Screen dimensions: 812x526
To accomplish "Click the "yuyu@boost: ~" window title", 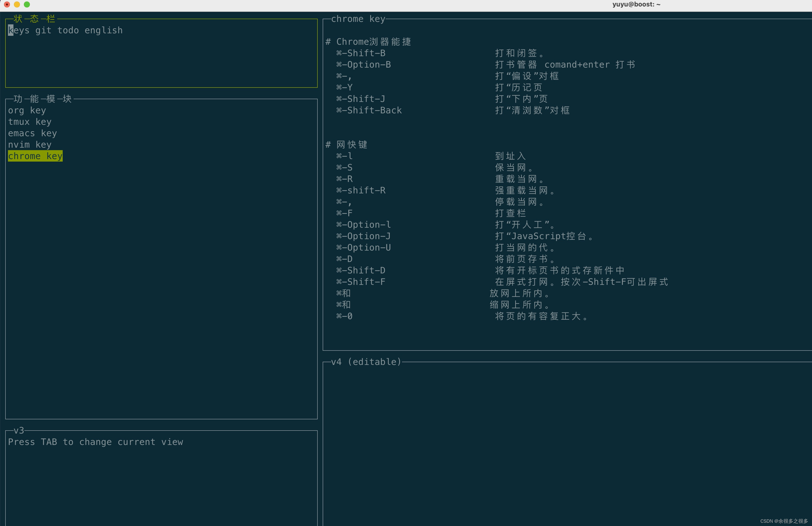I will 636,4.
